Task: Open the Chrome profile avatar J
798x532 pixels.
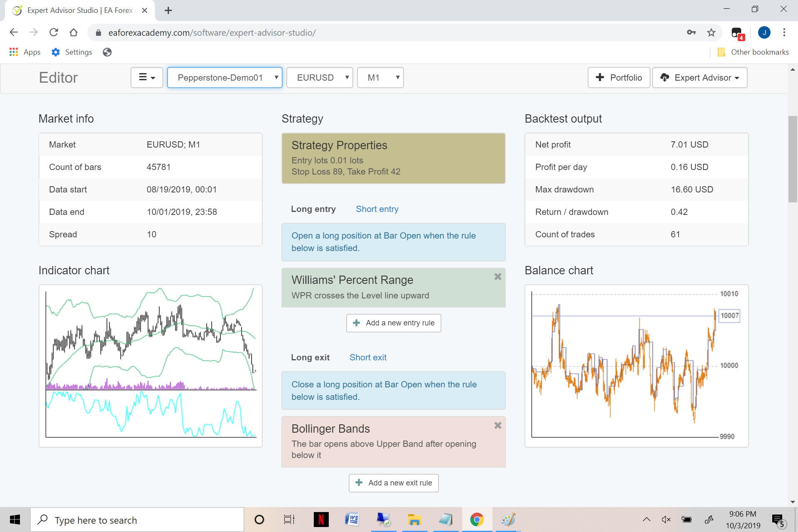Action: coord(764,32)
